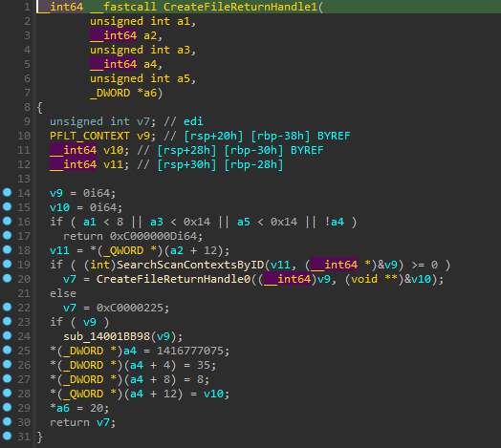Toggle breakpoint dot on line 17
This screenshot has width=501, height=448.
click(x=7, y=235)
